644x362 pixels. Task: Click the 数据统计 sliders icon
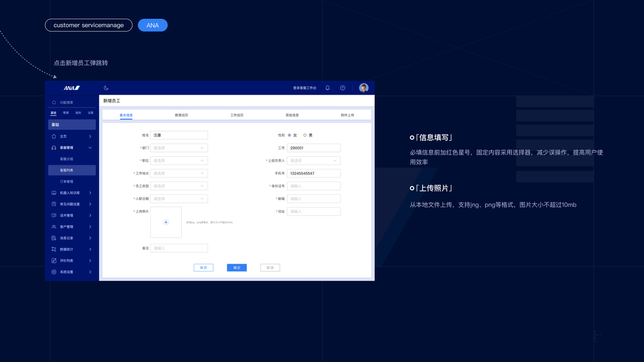point(54,249)
